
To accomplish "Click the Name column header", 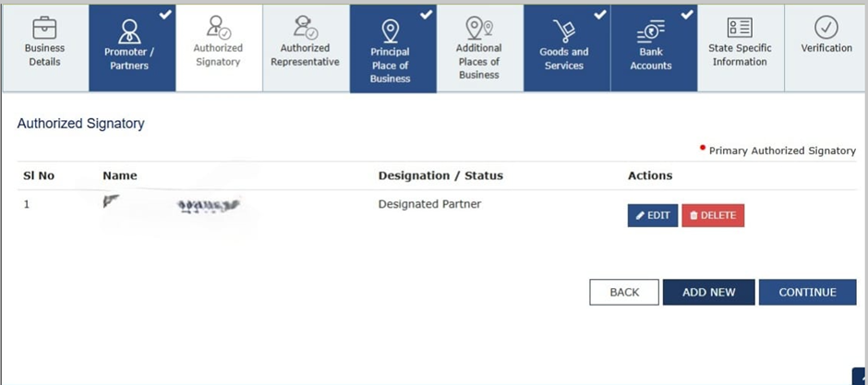I will pyautogui.click(x=120, y=175).
